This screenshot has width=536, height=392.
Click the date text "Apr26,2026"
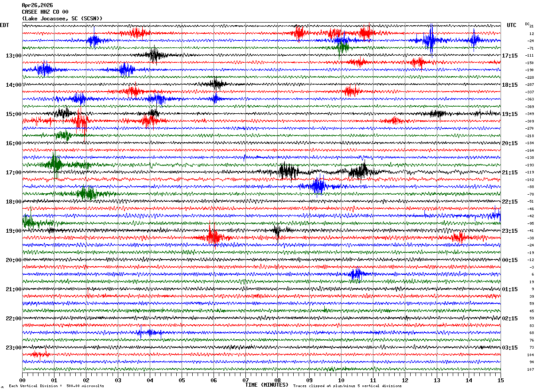pyautogui.click(x=37, y=5)
